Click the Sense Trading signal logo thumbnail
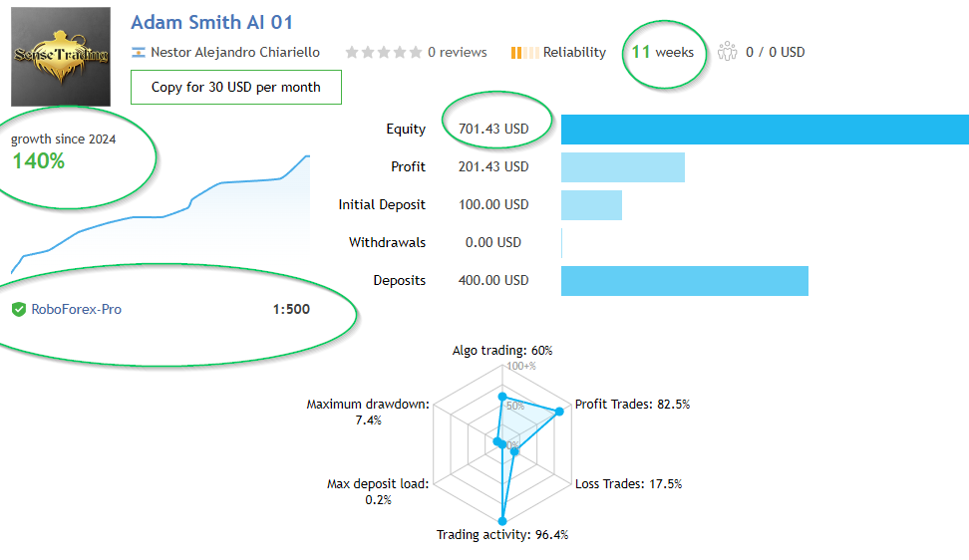The image size is (969, 560). pyautogui.click(x=61, y=57)
